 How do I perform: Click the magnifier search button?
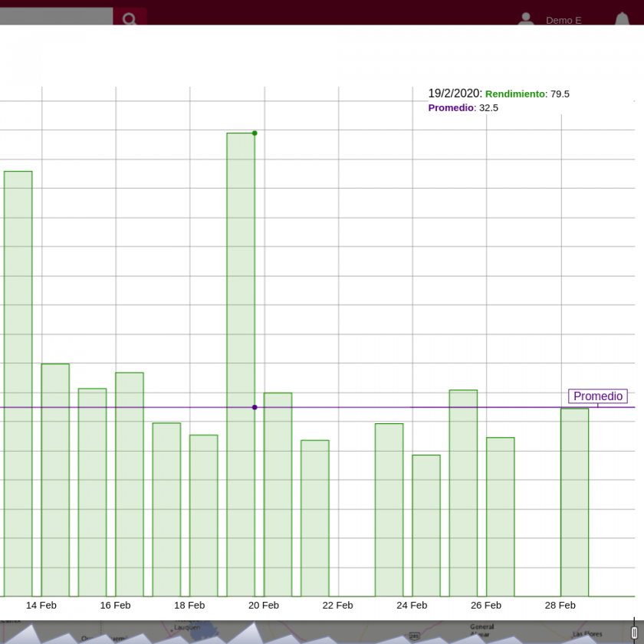[130, 18]
